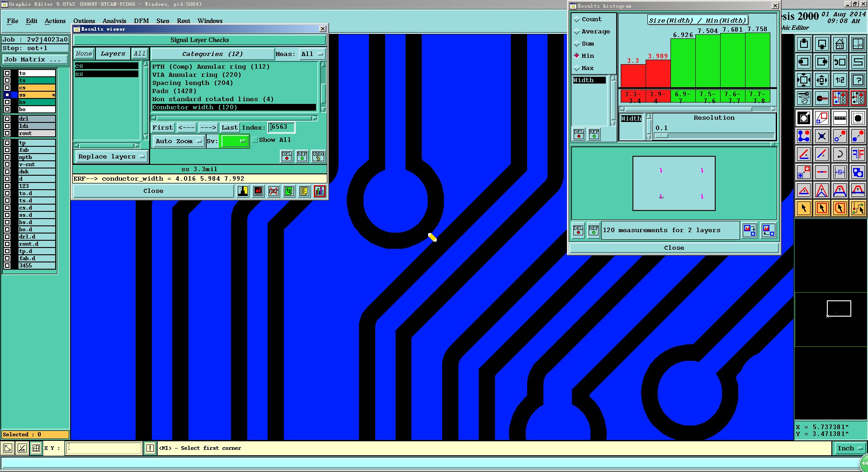Open the Edit menu

pyautogui.click(x=32, y=21)
